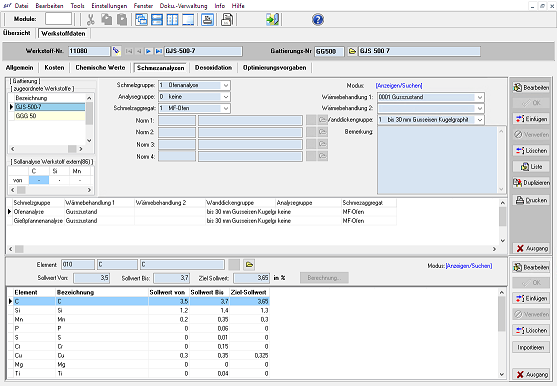The width and height of the screenshot is (557, 386).
Task: Click upper Einfügen button
Action: point(531,119)
